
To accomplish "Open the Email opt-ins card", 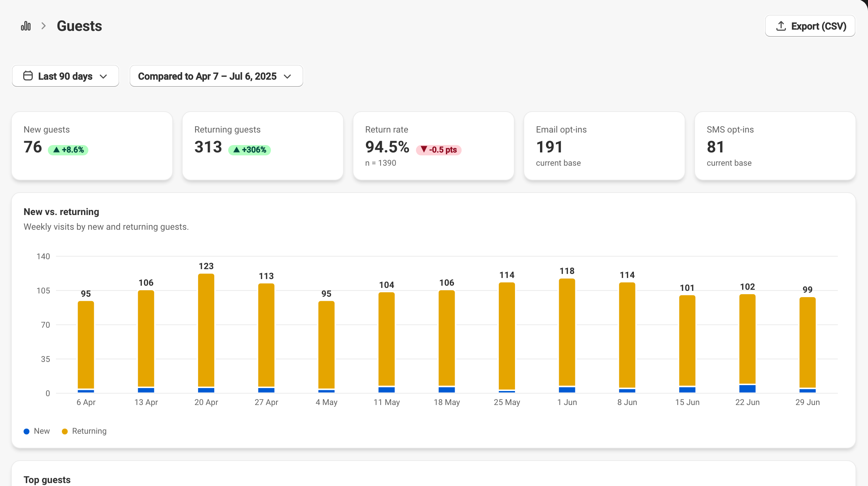I will (604, 146).
